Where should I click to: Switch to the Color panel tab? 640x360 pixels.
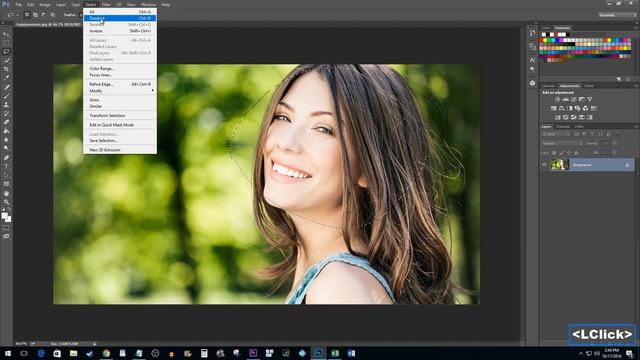tap(546, 28)
